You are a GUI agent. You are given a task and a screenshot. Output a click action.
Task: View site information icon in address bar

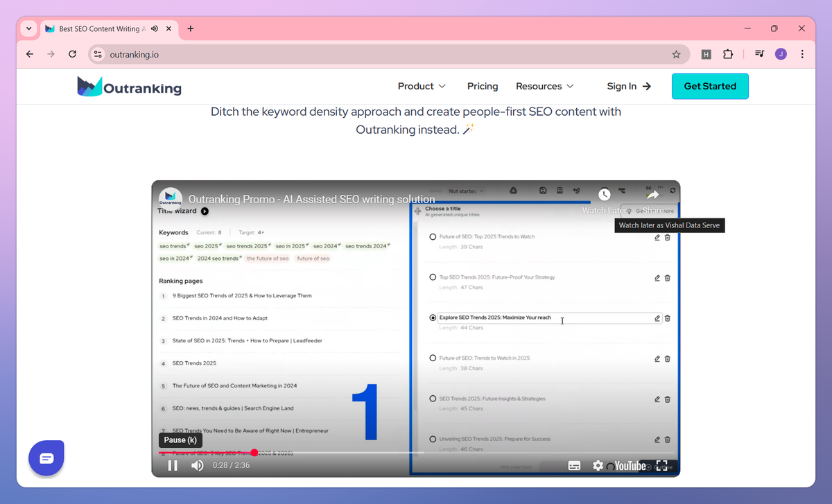(98, 54)
